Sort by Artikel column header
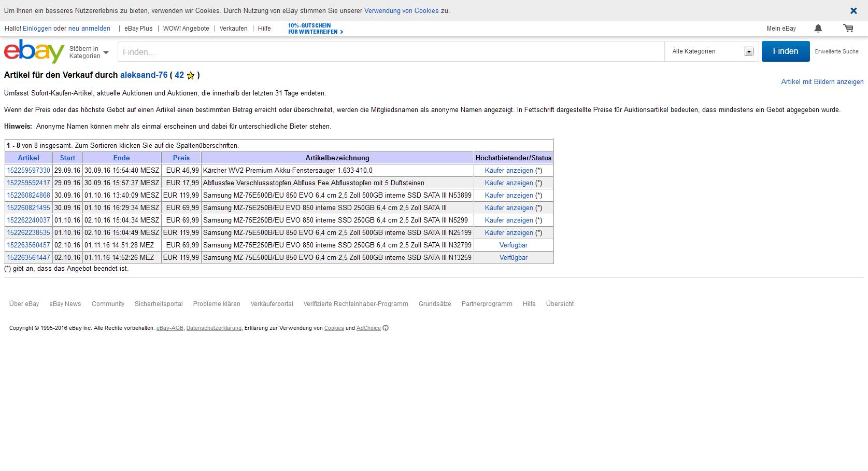868x471 pixels. click(29, 158)
